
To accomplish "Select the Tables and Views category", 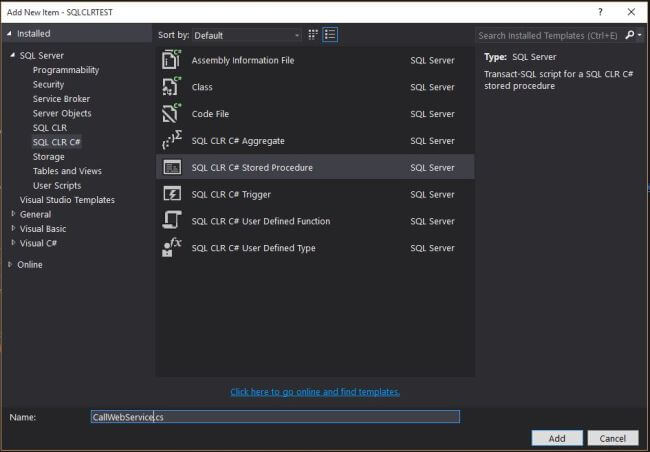I will [67, 171].
